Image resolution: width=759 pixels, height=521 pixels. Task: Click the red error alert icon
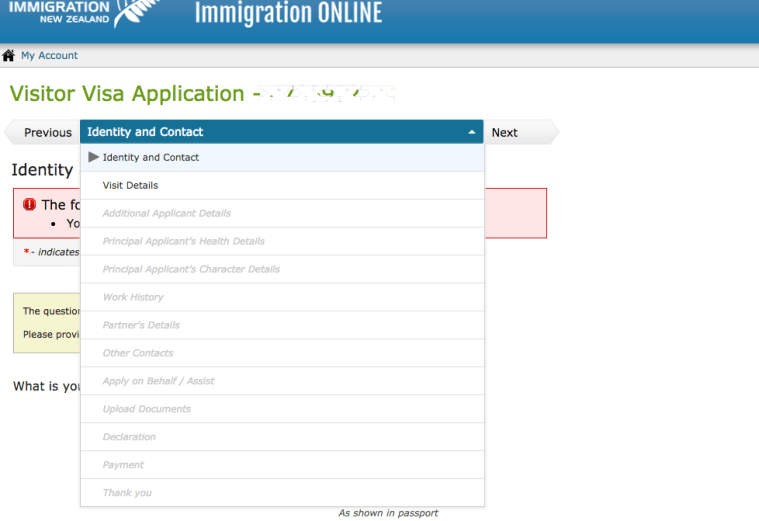point(29,205)
